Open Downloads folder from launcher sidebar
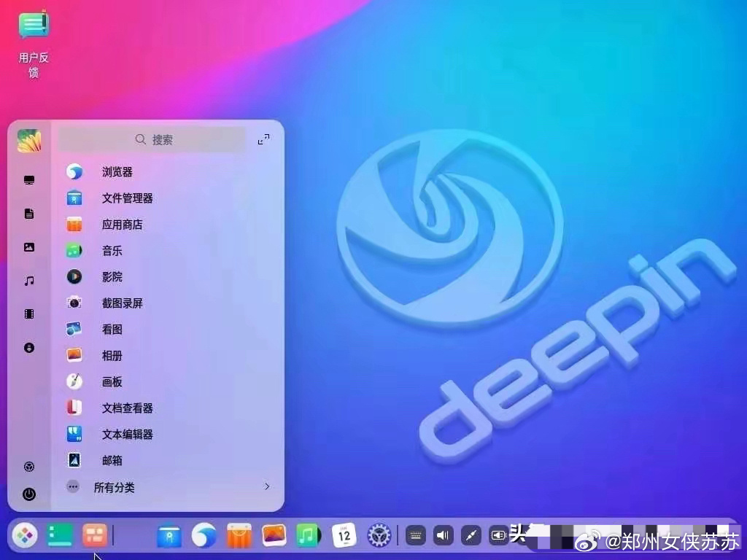Image resolution: width=747 pixels, height=560 pixels. coord(29,348)
